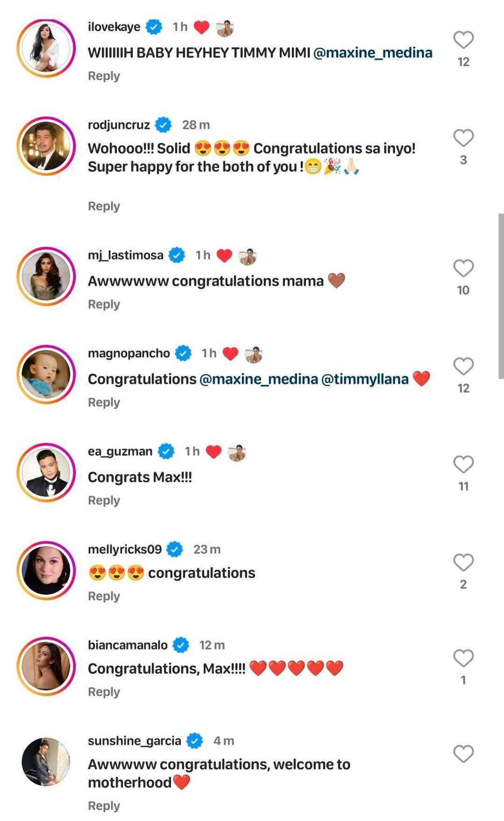Reply to sunshine_garcia's comment
The width and height of the screenshot is (504, 821).
104,806
